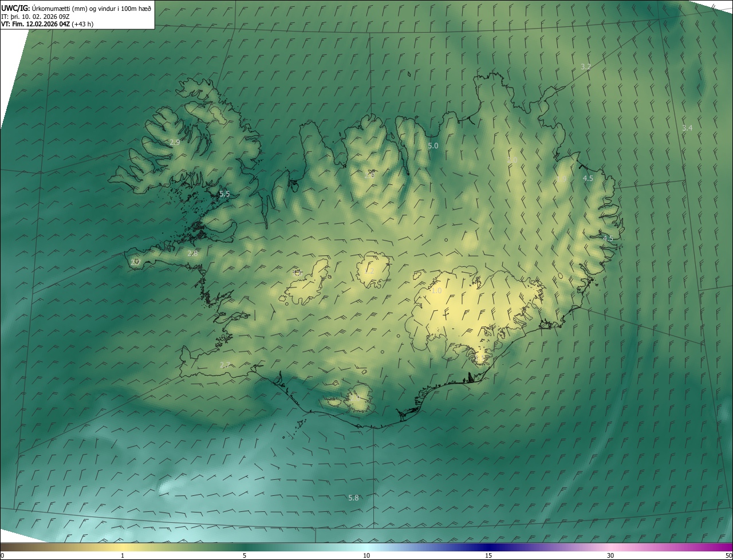The height and width of the screenshot is (560, 733).
Task: Select the color scale tick label "1"
Action: pyautogui.click(x=123, y=556)
